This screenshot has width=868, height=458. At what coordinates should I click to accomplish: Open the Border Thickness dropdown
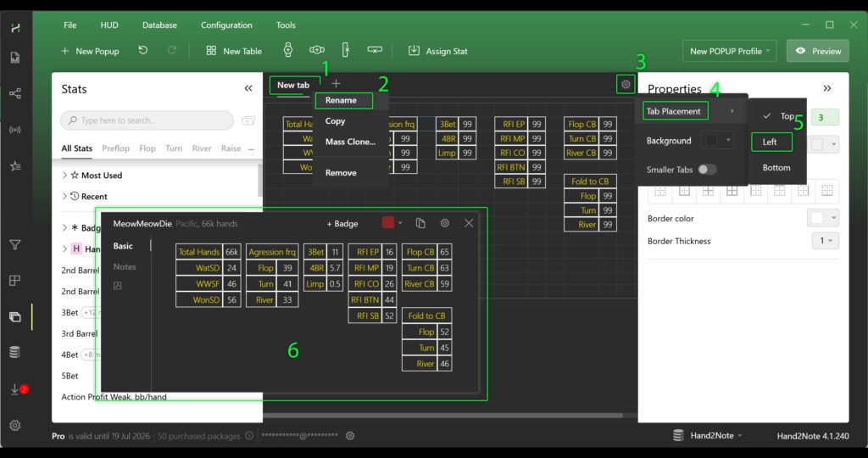pos(823,241)
